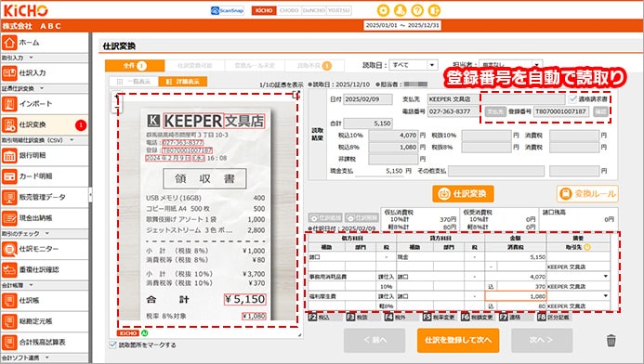644x364 pixels.
Task: Click the 日付 field 2025/02/09
Action: coord(368,99)
